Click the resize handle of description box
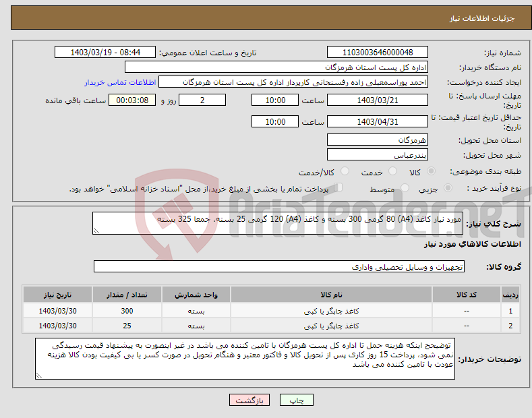This screenshot has width=532, height=418. 96,231
